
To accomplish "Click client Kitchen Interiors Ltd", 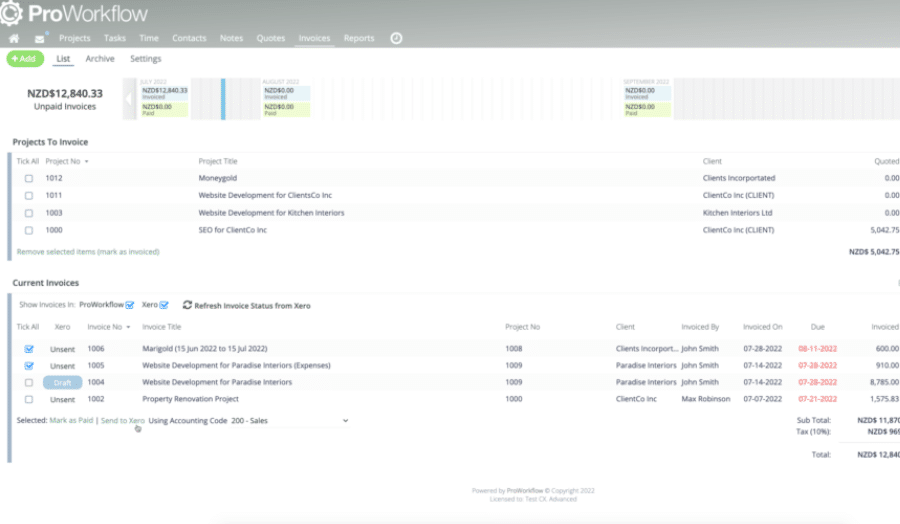I will coord(738,213).
